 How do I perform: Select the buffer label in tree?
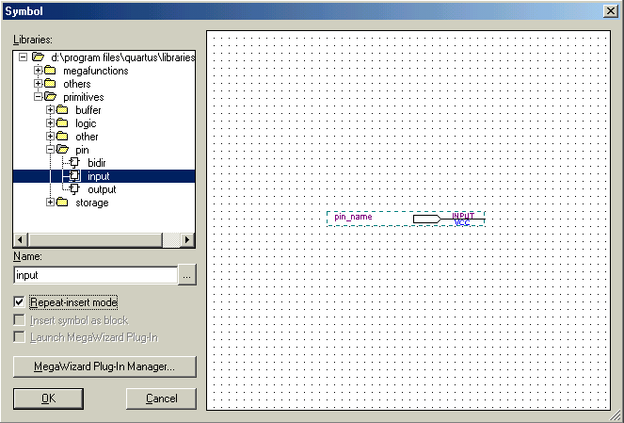[x=88, y=110]
